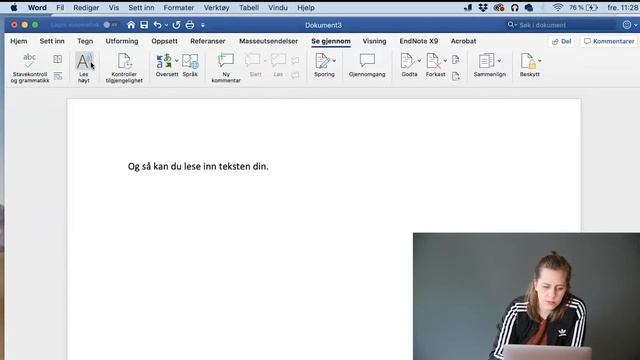This screenshot has width=640, height=360.
Task: Expand the Godta dropdown arrow
Action: pyautogui.click(x=419, y=61)
